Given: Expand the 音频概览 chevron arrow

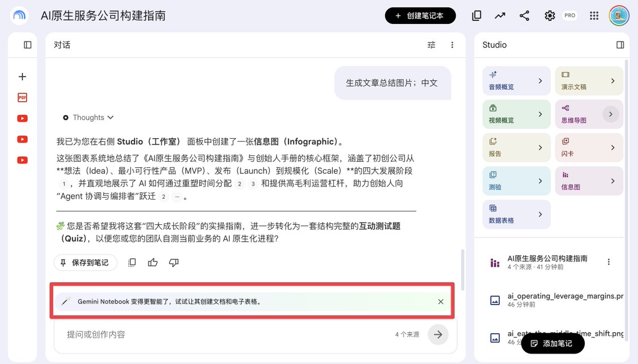Looking at the screenshot, I should [x=540, y=81].
